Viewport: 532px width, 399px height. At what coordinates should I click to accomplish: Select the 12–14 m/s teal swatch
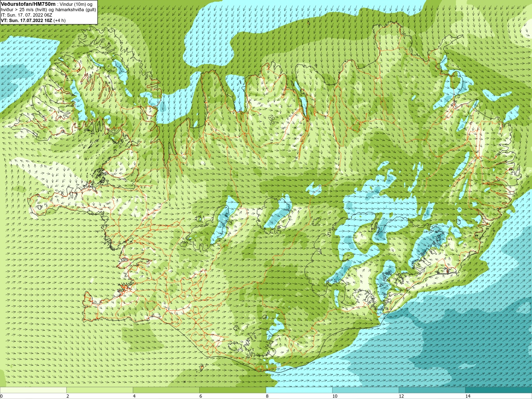tap(432, 390)
